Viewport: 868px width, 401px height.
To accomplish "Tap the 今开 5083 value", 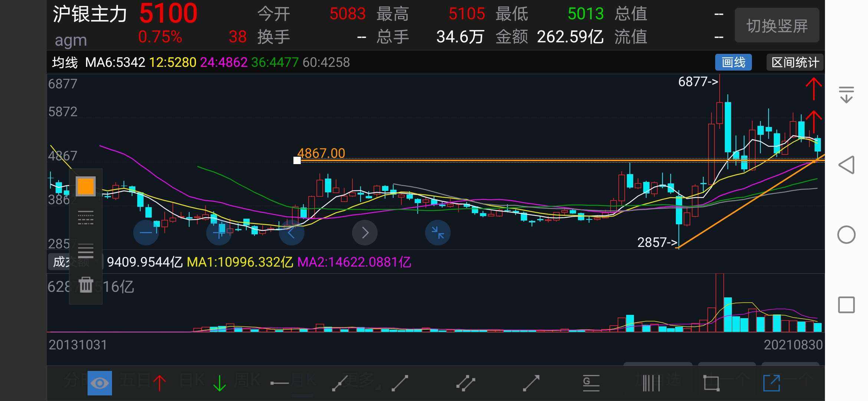I will [312, 14].
